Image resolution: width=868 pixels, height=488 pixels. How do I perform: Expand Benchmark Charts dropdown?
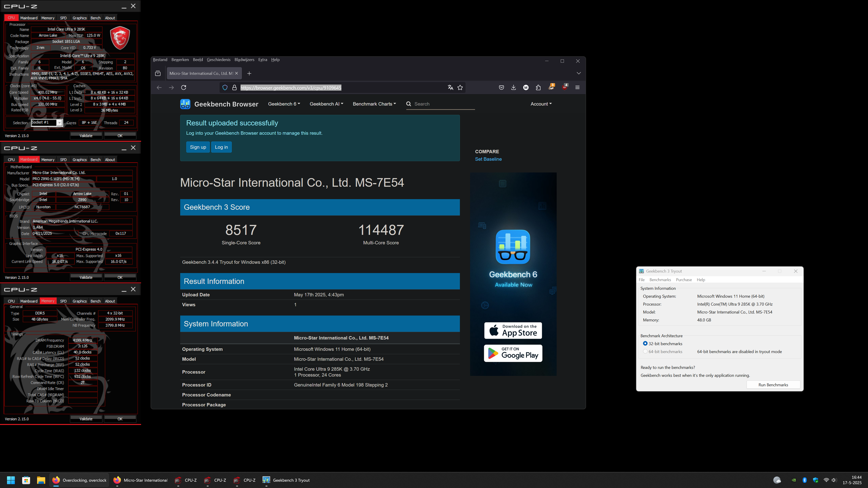[374, 104]
